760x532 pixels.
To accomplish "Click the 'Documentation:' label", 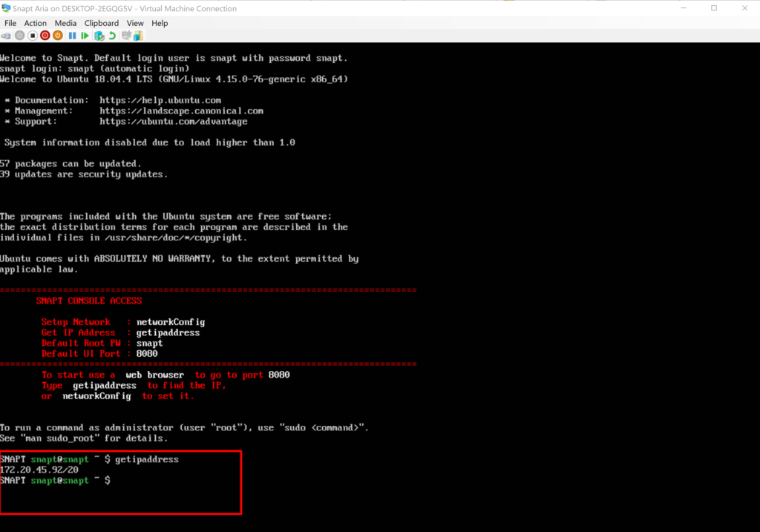I will [52, 100].
